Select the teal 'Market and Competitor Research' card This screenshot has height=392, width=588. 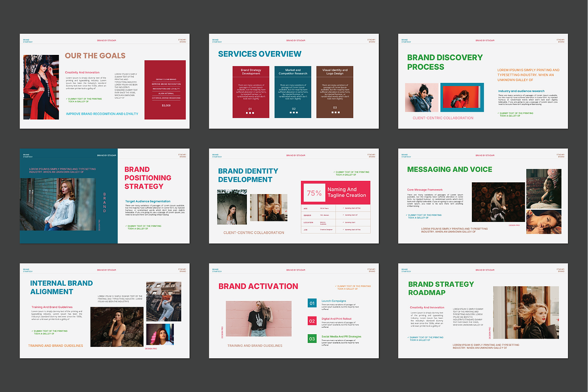(x=293, y=92)
